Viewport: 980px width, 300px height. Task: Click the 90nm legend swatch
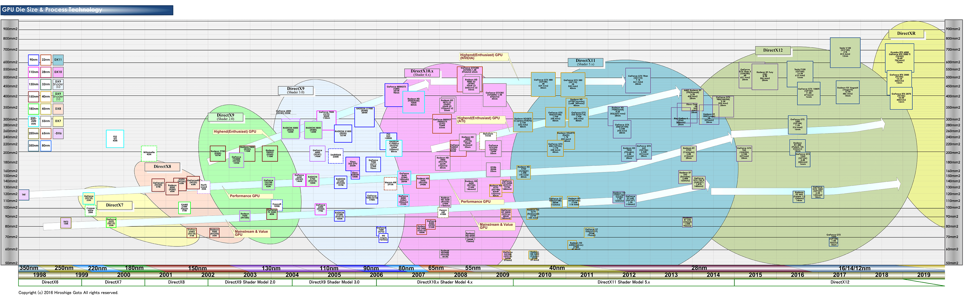[34, 60]
